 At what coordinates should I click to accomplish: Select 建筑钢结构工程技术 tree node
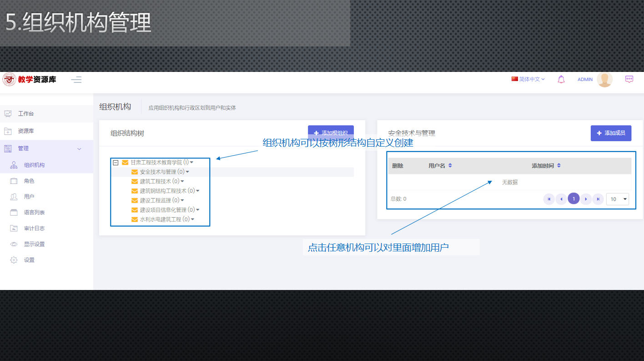point(163,191)
